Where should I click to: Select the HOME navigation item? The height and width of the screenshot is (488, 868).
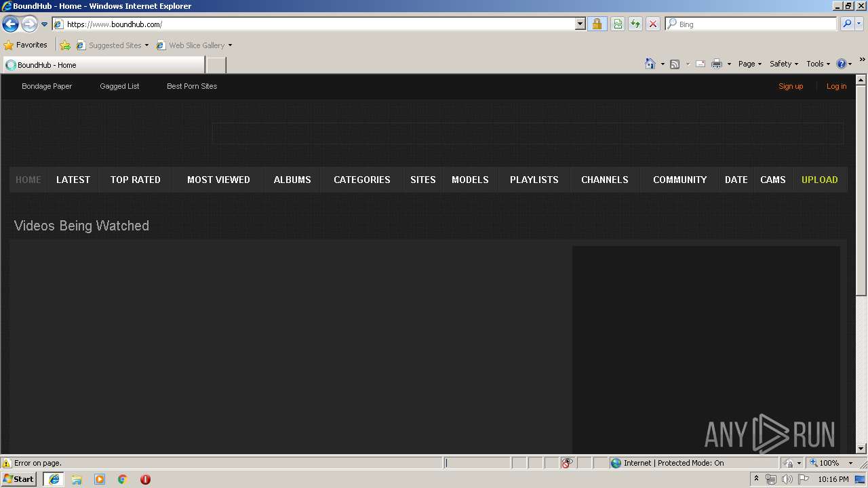28,180
